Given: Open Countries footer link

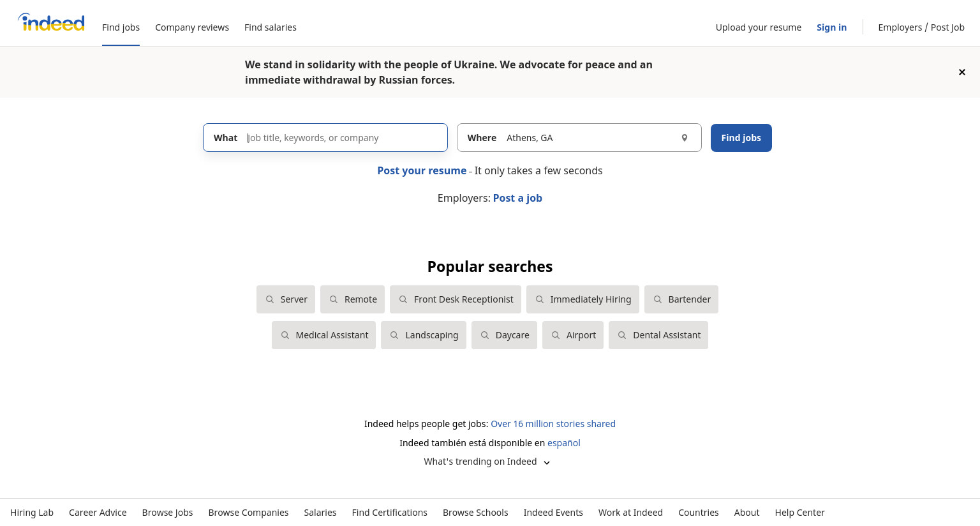Looking at the screenshot, I should [x=699, y=513].
